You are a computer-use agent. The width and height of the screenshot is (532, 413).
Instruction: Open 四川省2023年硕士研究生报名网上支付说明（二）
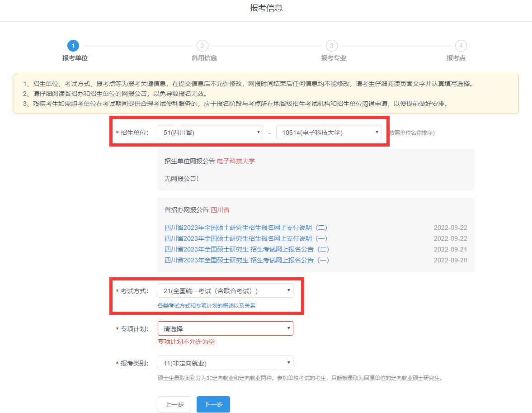click(246, 228)
